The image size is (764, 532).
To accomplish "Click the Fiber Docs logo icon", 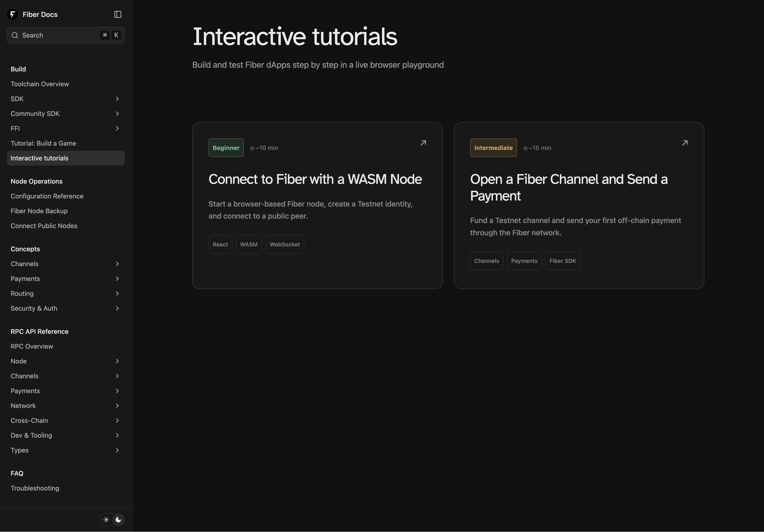I will point(12,15).
